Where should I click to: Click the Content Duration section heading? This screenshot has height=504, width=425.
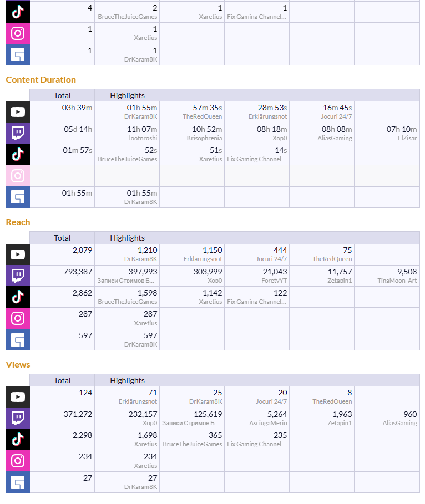pos(41,80)
